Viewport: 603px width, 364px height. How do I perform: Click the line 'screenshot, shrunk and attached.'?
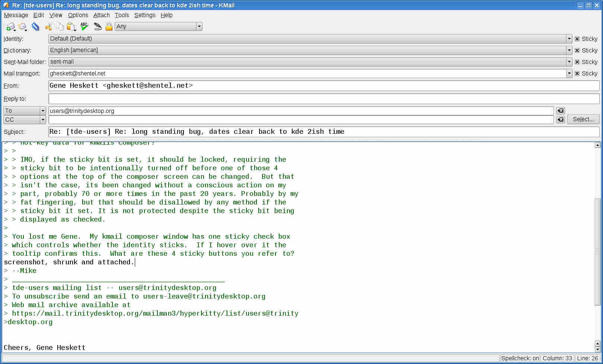[69, 262]
